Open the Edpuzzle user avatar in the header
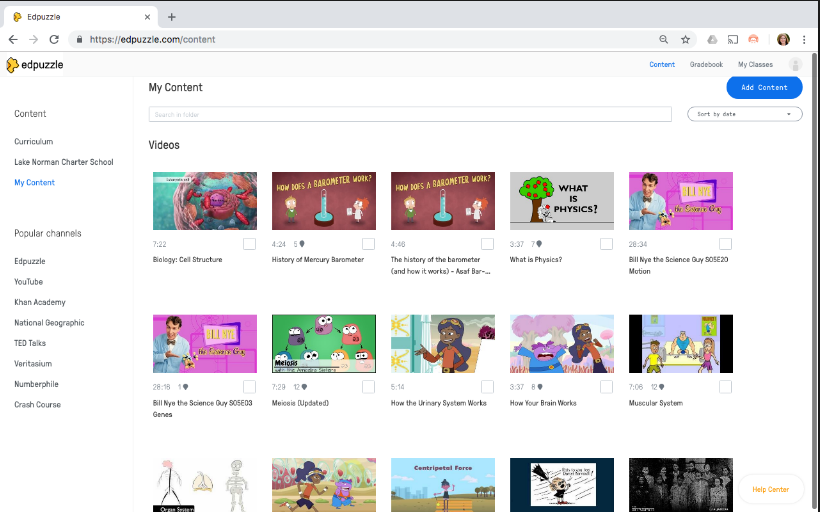Image resolution: width=820 pixels, height=512 pixels. pos(795,65)
